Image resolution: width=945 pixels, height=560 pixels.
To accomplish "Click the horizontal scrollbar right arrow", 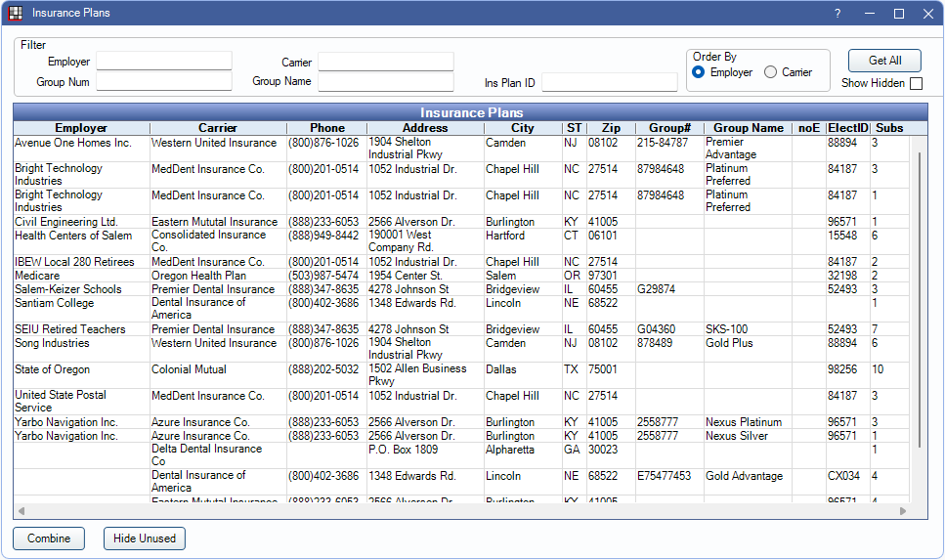I will click(x=903, y=511).
